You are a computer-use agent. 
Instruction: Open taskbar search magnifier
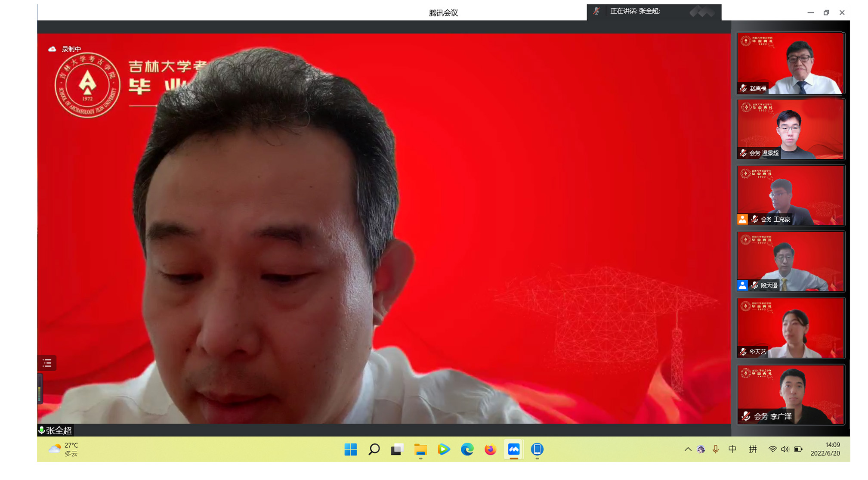(x=374, y=449)
